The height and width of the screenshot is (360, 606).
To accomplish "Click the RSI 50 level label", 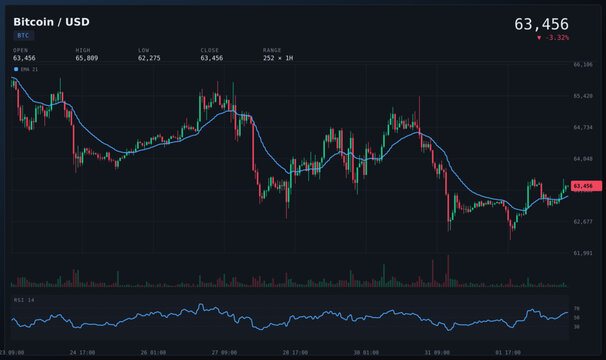I will [x=577, y=317].
